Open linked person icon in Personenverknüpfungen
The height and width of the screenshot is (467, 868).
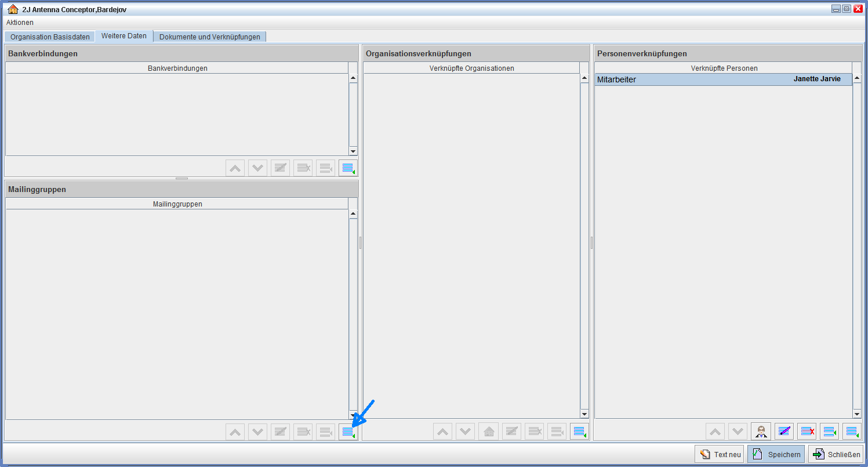[x=761, y=432]
